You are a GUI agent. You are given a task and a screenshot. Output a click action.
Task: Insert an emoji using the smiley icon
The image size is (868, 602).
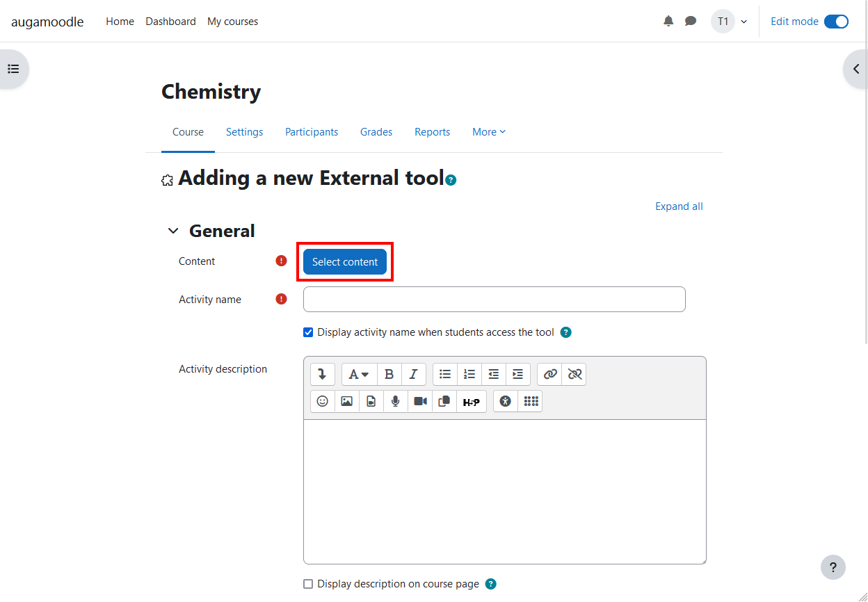click(x=323, y=401)
